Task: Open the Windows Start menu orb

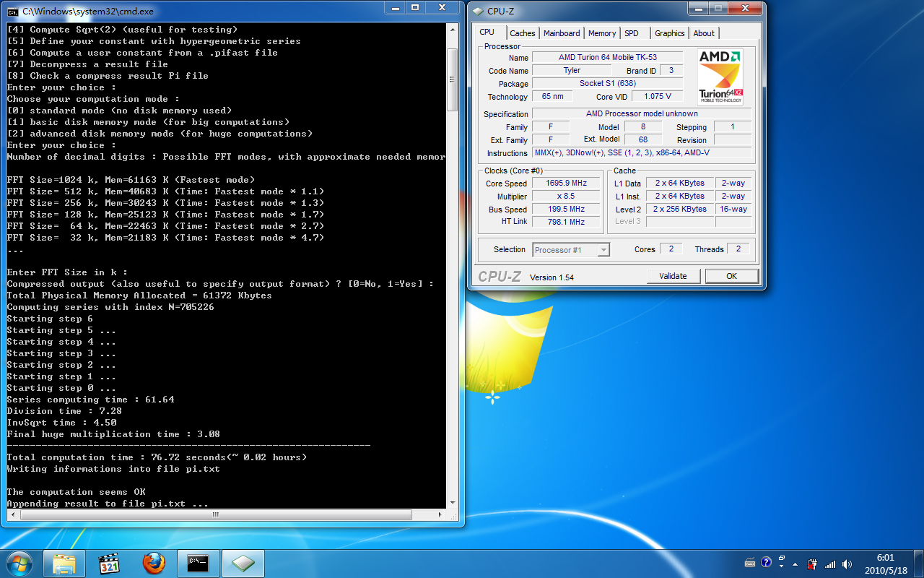Action: [x=19, y=563]
